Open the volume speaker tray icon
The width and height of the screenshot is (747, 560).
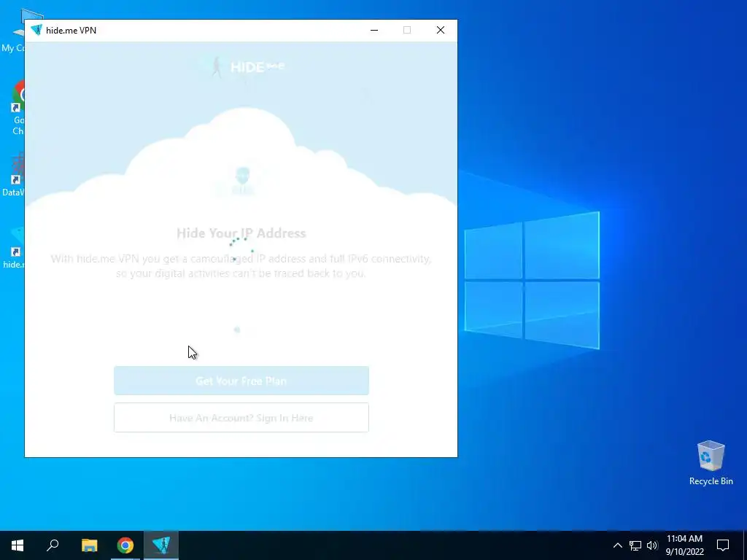(x=652, y=545)
